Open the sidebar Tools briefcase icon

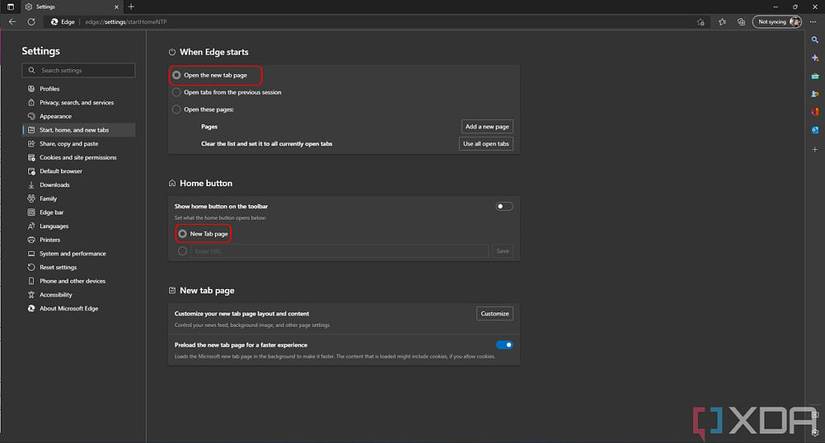(814, 76)
